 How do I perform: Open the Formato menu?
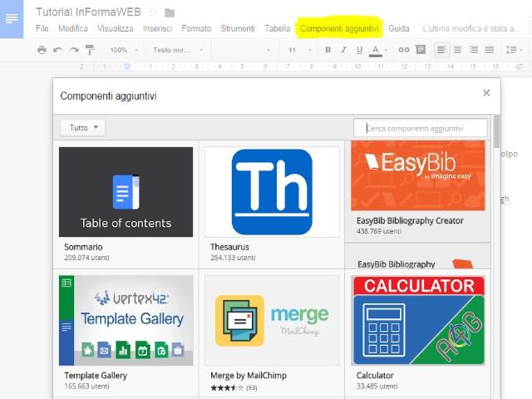pyautogui.click(x=196, y=28)
